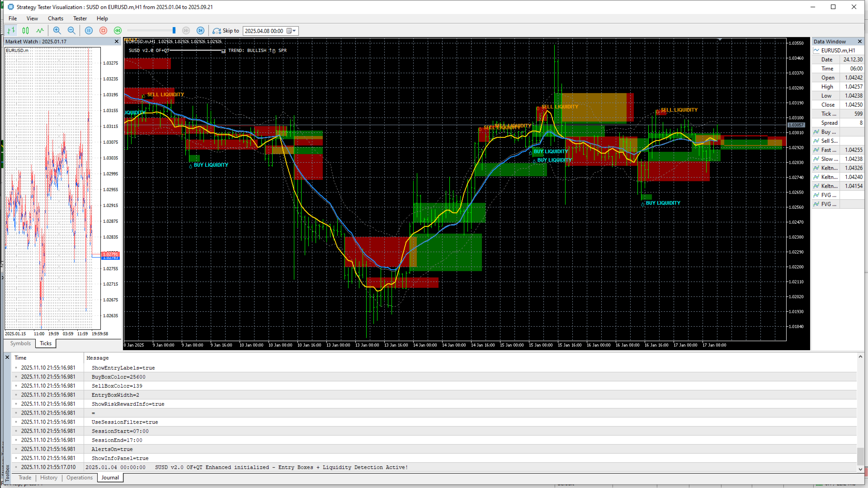
Task: Open the Help menu
Action: [x=102, y=19]
